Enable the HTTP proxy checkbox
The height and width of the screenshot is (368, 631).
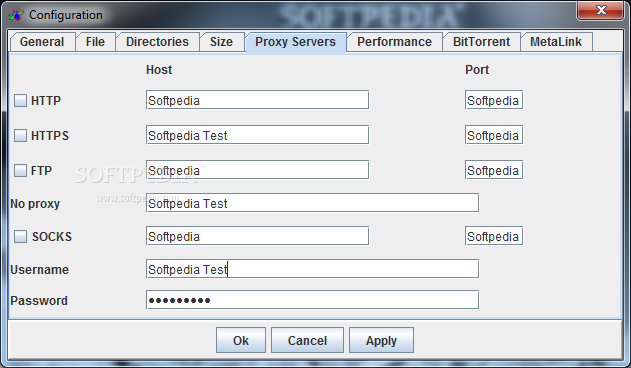tap(21, 100)
